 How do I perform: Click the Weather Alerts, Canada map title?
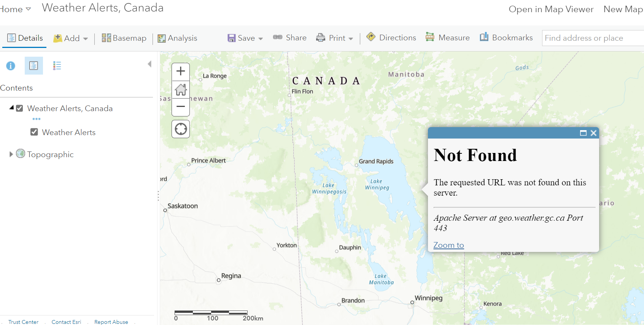pos(103,8)
